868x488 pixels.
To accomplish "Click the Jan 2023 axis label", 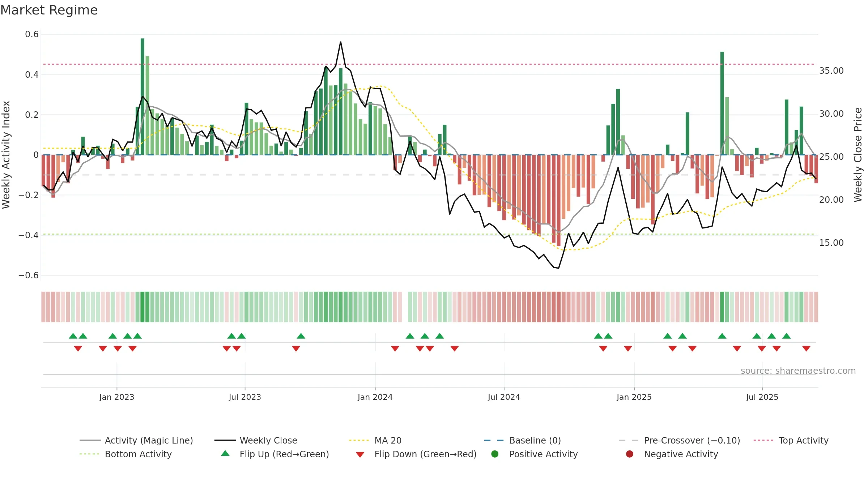I will 117,397.
